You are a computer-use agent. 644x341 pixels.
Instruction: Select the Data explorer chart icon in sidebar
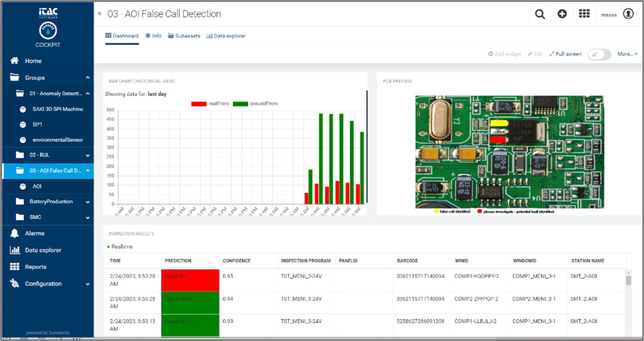(14, 250)
